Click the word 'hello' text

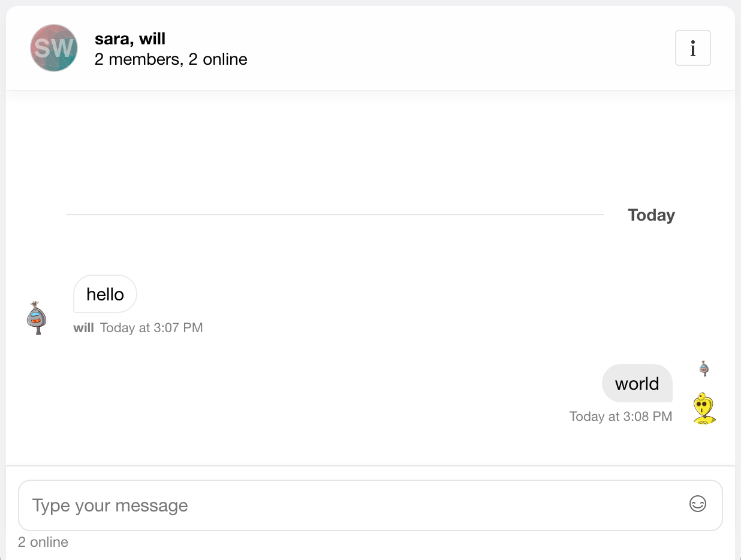pos(105,294)
